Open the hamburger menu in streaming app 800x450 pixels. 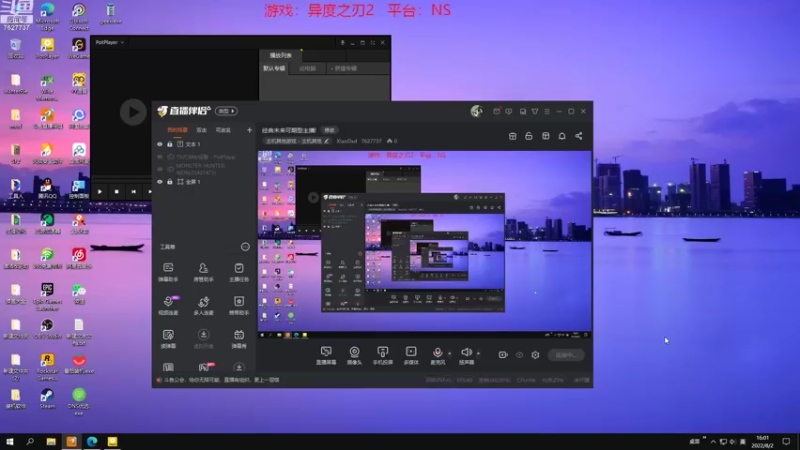(547, 111)
